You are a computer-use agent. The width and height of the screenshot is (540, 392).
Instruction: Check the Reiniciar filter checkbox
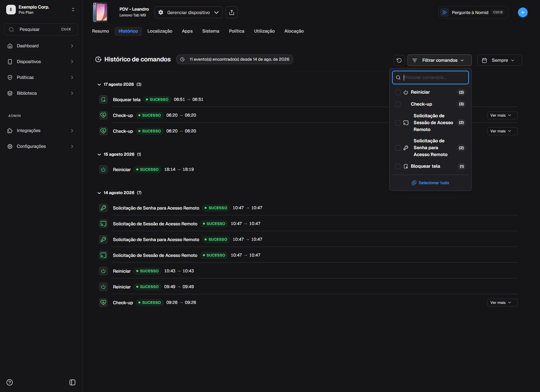point(398,92)
